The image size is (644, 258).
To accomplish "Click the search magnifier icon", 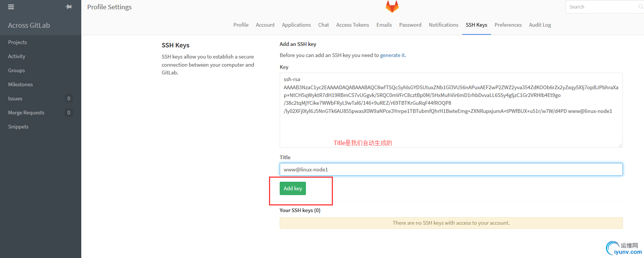I will 641,7.
